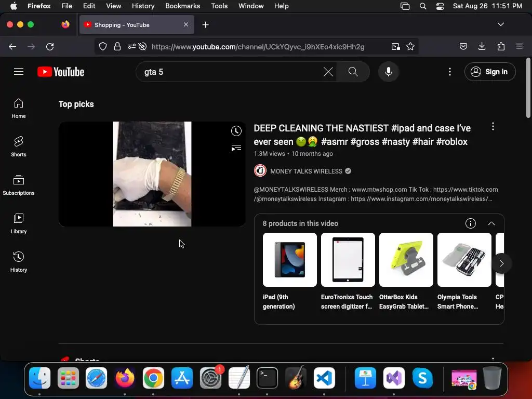
Task: Bookmark this page with the star
Action: [x=410, y=46]
